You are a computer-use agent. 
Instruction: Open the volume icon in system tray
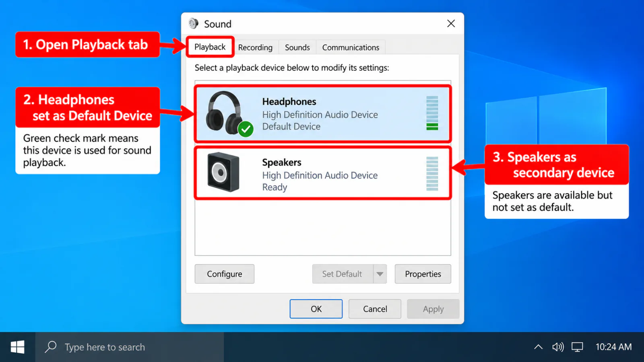coord(558,347)
